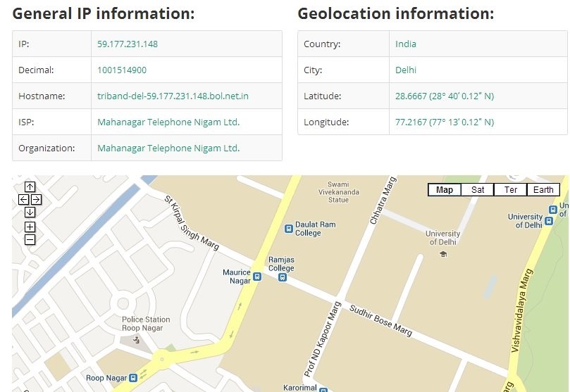Image resolution: width=570 pixels, height=392 pixels.
Task: Click the Latitude: row label
Action: pos(323,96)
